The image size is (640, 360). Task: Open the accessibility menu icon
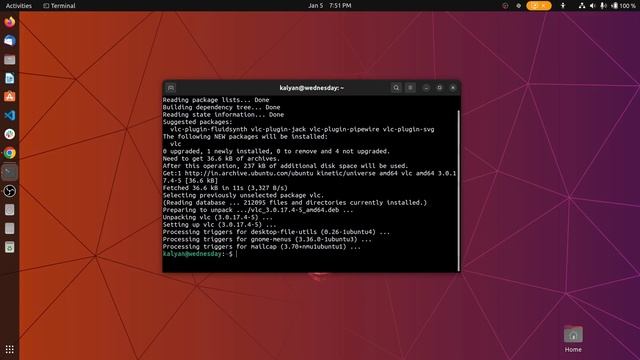click(563, 6)
